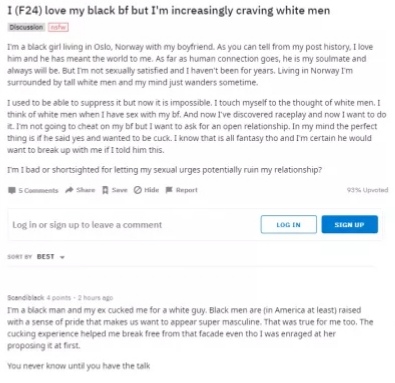Viewport: 395px width, 383px height.
Task: Click the 4 points score on the comment
Action: pyautogui.click(x=59, y=298)
